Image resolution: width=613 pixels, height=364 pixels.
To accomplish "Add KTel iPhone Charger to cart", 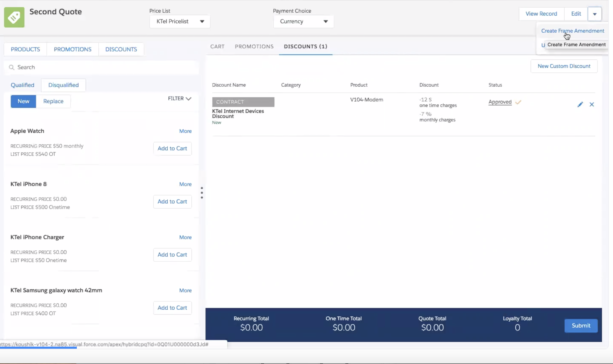I will pyautogui.click(x=172, y=255).
